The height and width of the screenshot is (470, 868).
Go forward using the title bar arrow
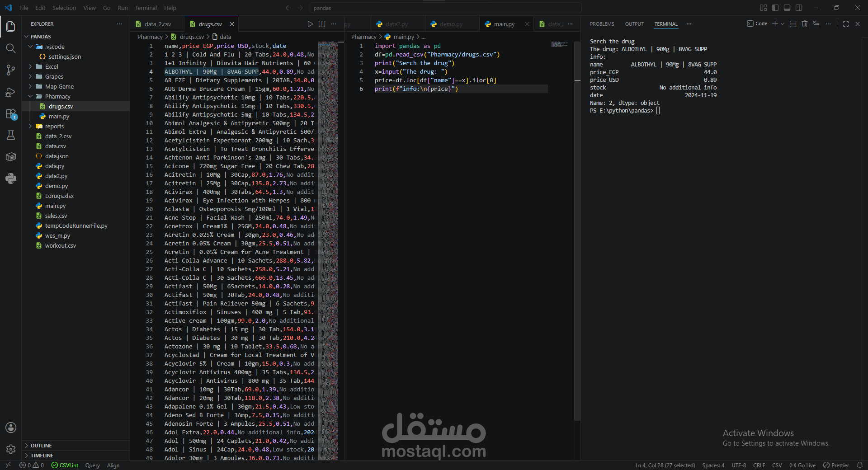coord(300,8)
